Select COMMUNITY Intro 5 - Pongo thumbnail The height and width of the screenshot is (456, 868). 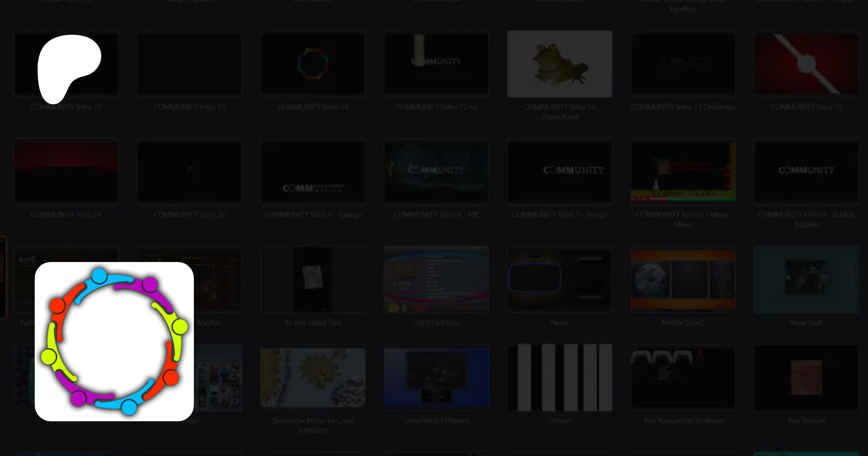tap(559, 171)
